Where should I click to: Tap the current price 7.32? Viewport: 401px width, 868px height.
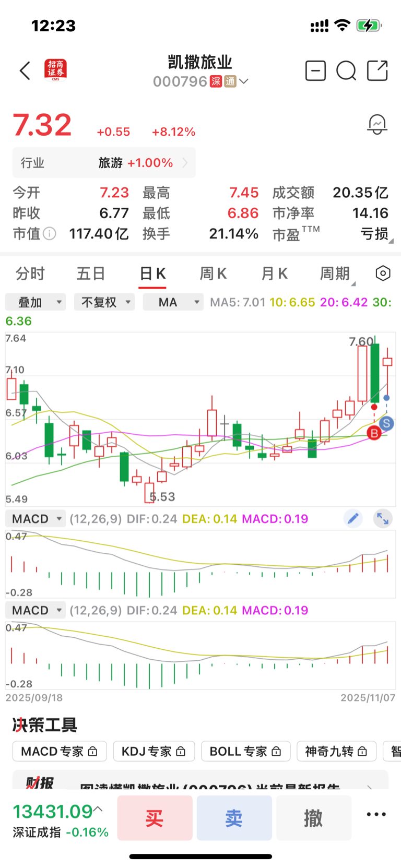tap(42, 125)
